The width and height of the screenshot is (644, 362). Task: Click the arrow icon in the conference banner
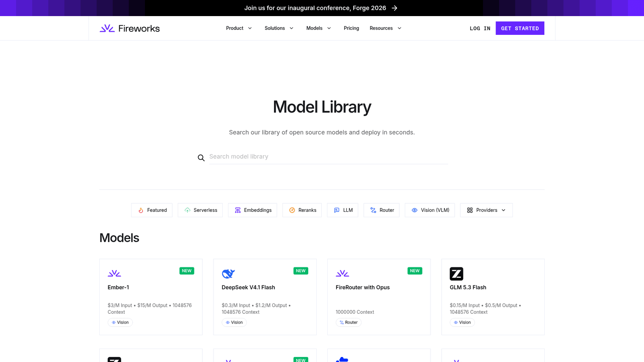pos(394,8)
